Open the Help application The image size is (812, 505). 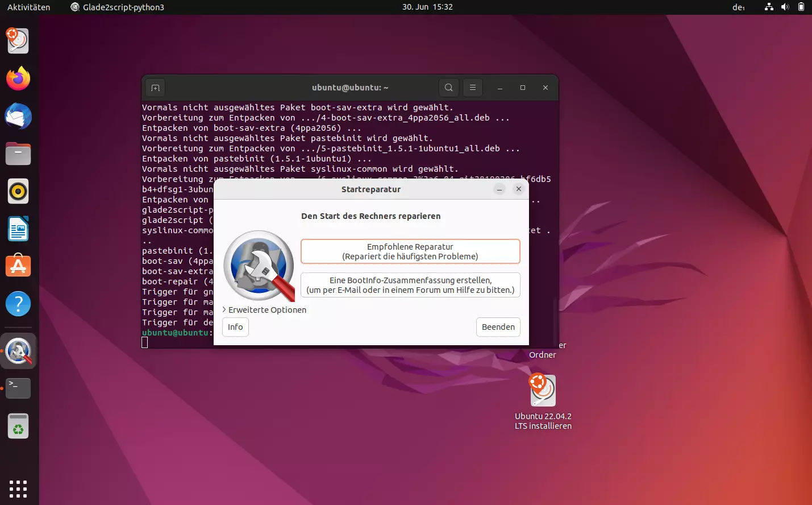tap(18, 303)
